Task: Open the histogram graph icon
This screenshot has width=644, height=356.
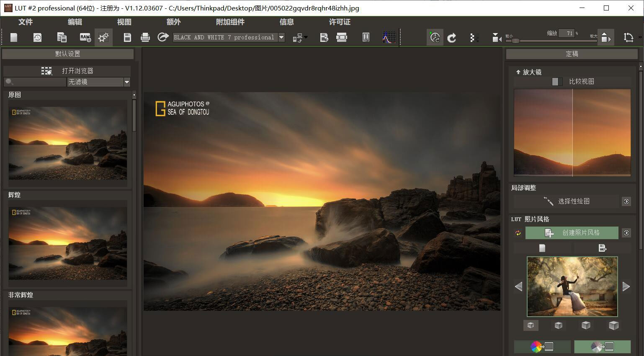Action: point(389,38)
